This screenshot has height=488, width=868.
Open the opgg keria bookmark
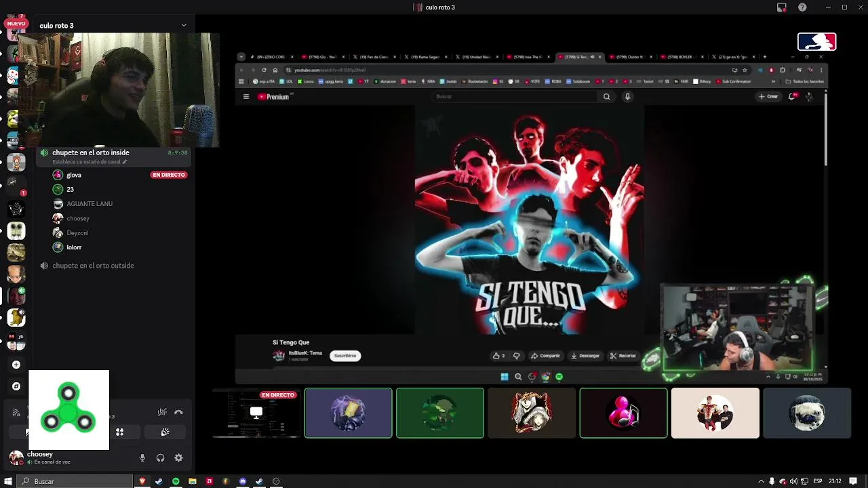tap(330, 81)
